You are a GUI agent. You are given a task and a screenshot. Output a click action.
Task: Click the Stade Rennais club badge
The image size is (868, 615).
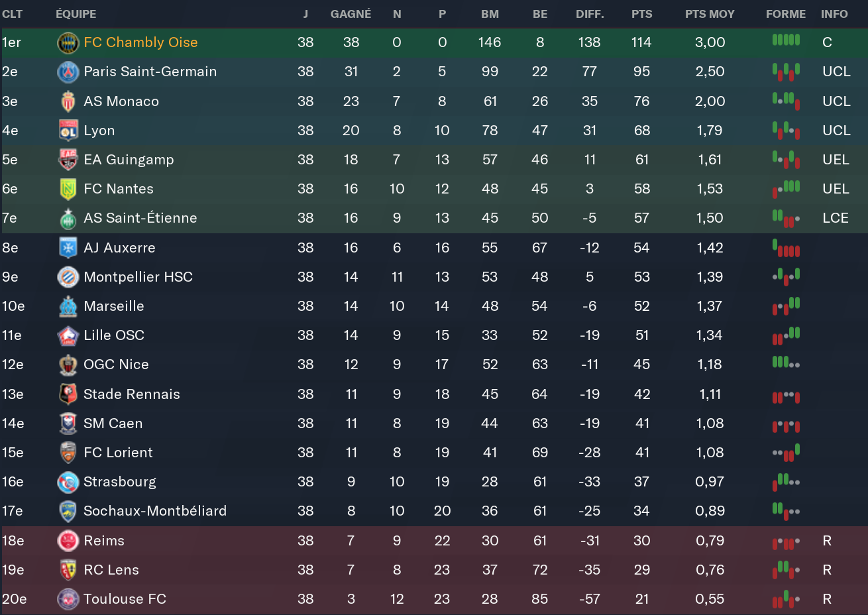[x=68, y=394]
